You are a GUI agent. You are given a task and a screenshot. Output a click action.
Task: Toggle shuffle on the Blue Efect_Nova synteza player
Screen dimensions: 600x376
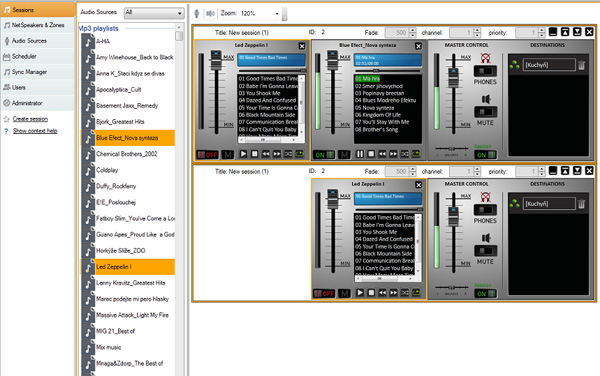pos(405,154)
